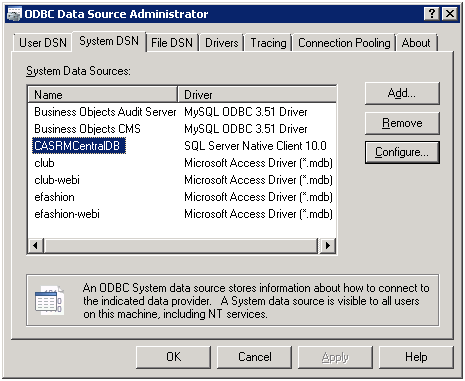Image resolution: width=465 pixels, height=381 pixels.
Task: Show the About tab
Action: coord(416,43)
